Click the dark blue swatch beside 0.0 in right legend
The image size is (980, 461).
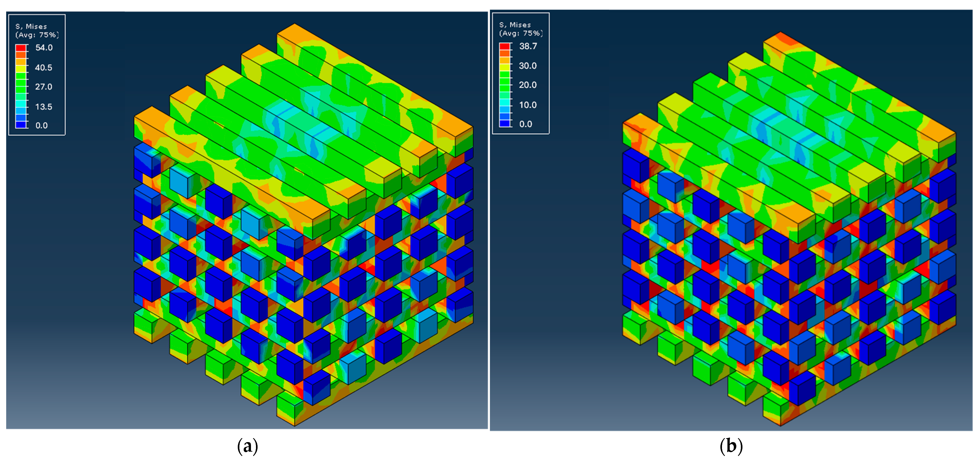(505, 123)
